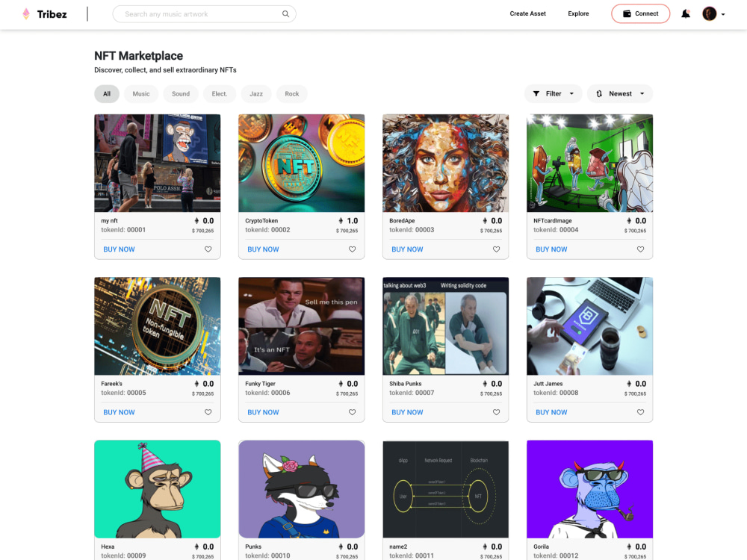Like the Shiba Punks card
The image size is (747, 560).
(497, 412)
